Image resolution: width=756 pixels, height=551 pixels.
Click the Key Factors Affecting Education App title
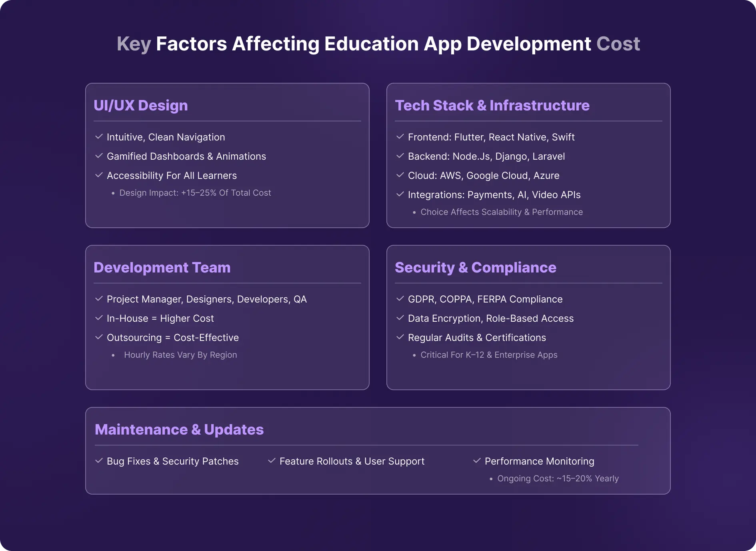(x=378, y=44)
